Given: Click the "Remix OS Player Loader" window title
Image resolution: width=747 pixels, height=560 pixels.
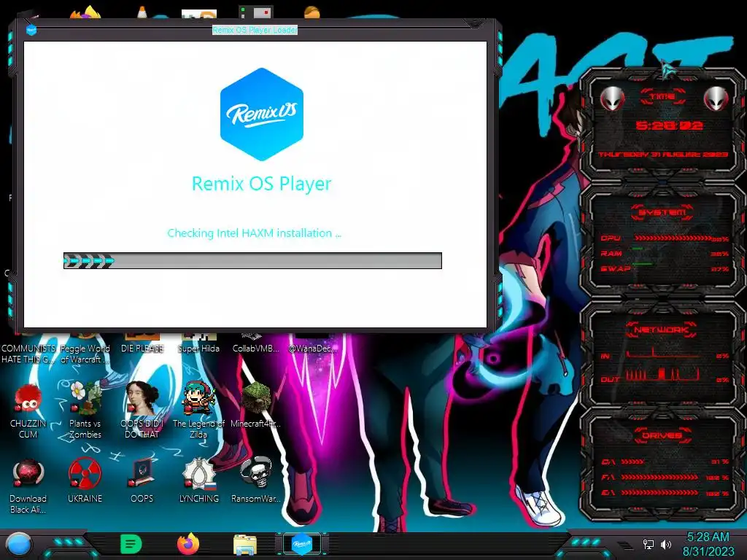Looking at the screenshot, I should tap(255, 30).
